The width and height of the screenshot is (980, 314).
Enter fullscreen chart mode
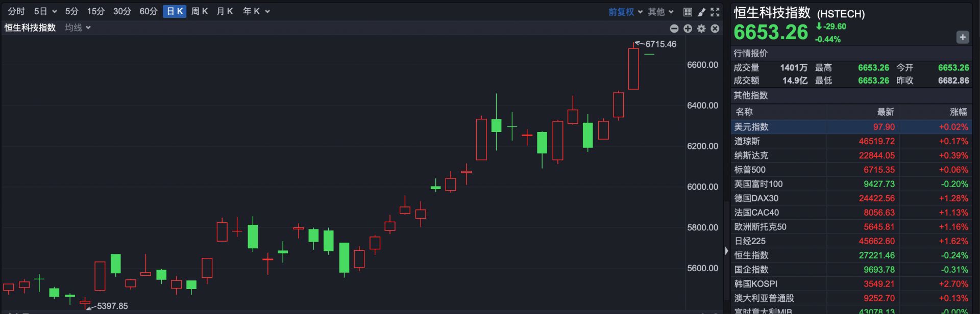tap(715, 12)
